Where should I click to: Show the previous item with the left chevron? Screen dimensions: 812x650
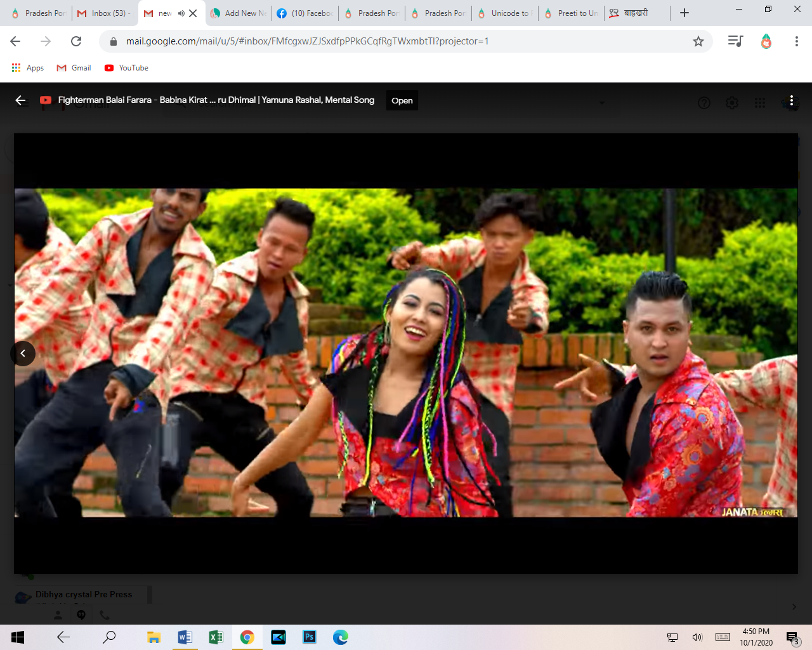pos(23,353)
